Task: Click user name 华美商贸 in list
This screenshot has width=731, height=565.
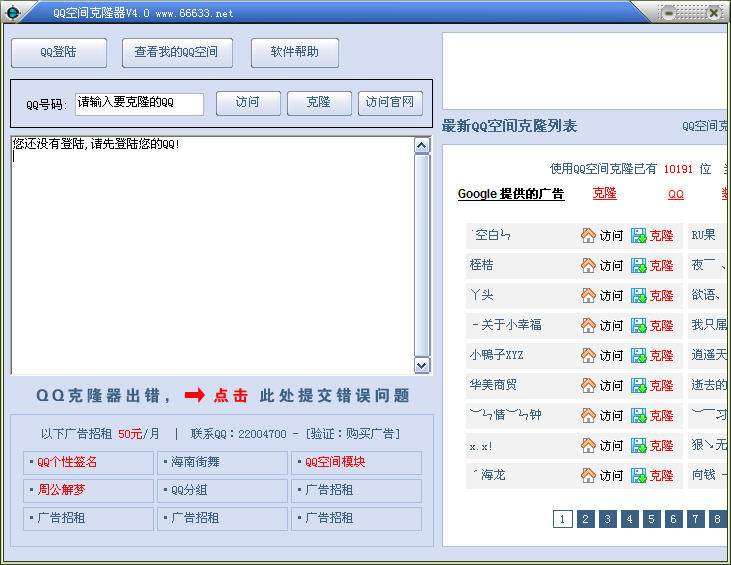Action: (x=493, y=385)
